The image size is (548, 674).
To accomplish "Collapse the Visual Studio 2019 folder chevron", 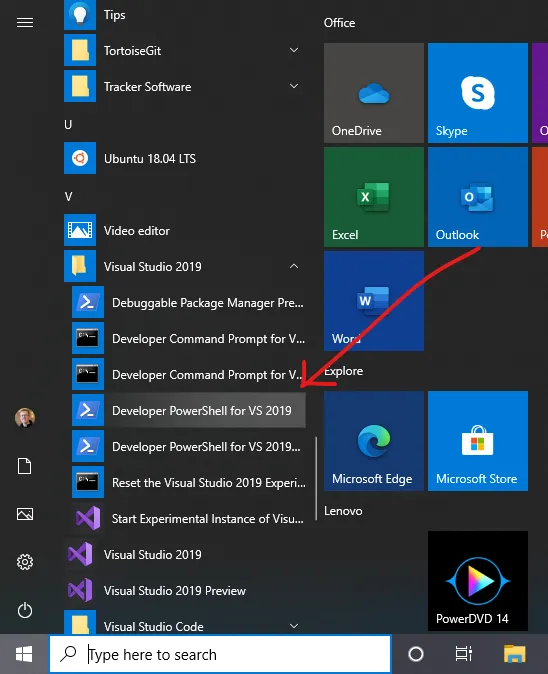I will tap(294, 267).
